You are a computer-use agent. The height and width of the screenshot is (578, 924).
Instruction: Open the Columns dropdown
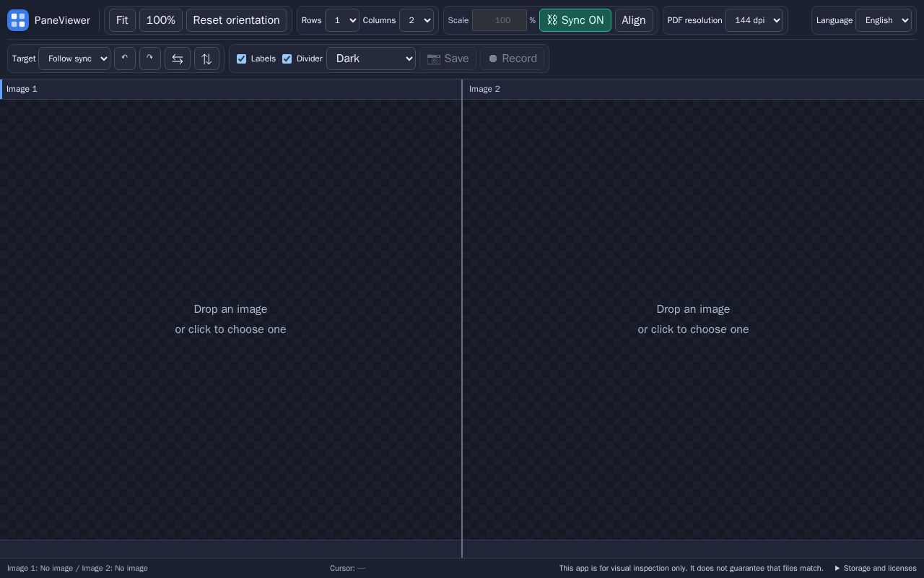point(417,20)
